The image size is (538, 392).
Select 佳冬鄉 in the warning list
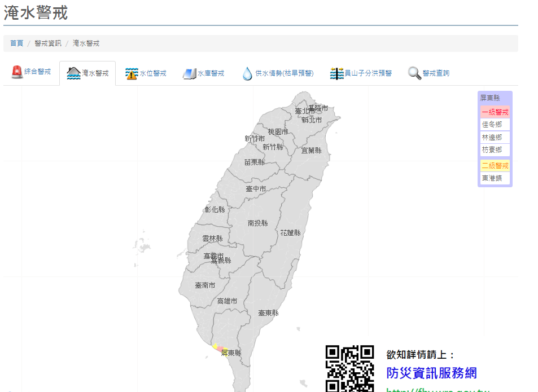495,125
